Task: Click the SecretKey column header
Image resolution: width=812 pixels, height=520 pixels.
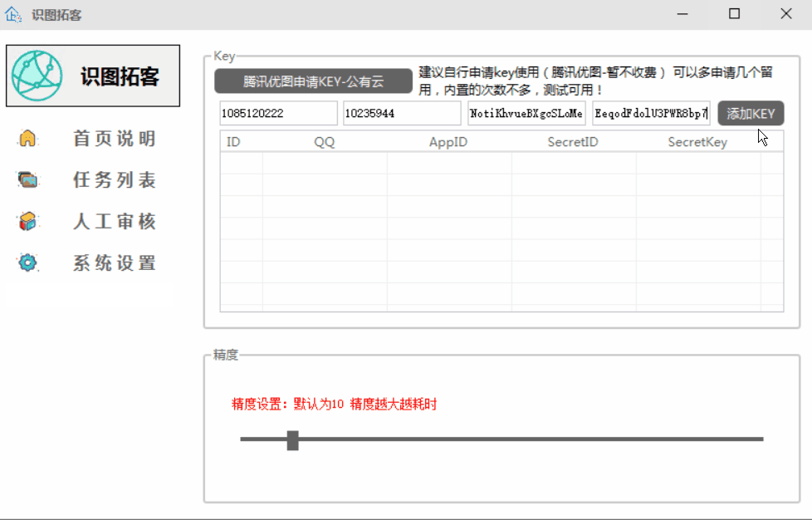Action: point(697,142)
